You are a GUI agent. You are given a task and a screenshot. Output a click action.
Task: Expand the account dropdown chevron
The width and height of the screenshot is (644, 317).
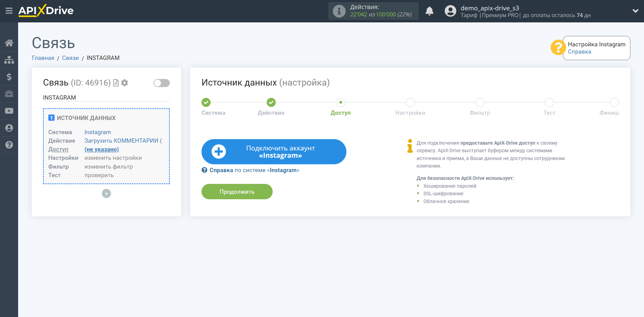[x=635, y=11]
